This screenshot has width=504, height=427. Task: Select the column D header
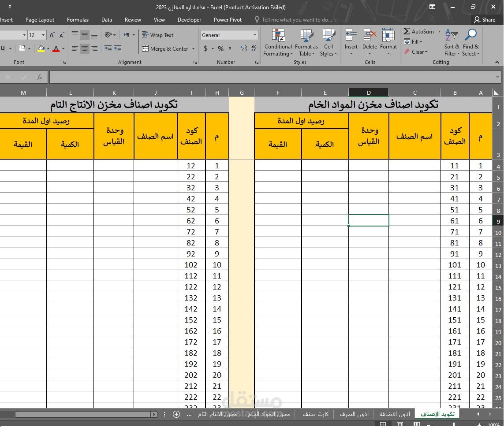pyautogui.click(x=369, y=93)
